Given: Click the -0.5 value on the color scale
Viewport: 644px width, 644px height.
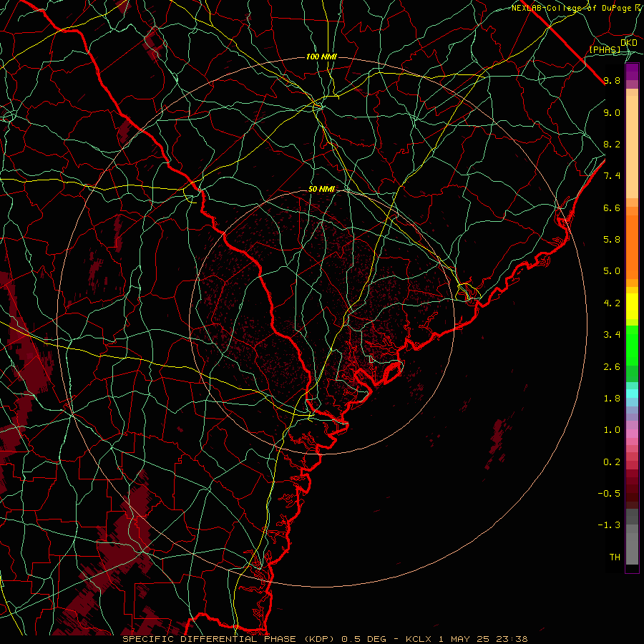Looking at the screenshot, I should [609, 494].
